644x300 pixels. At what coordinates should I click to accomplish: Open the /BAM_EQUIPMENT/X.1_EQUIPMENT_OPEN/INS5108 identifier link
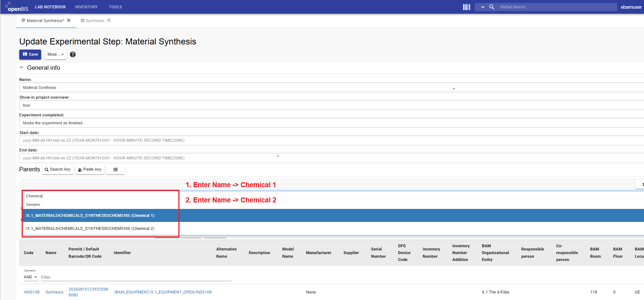(x=162, y=292)
